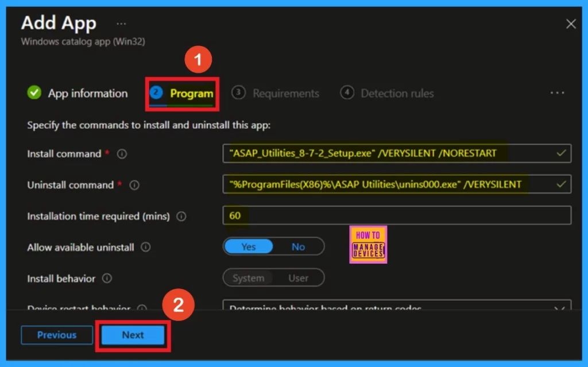Viewport: 588px width, 367px height.
Task: Show info for Allow available uninstall
Action: click(145, 247)
